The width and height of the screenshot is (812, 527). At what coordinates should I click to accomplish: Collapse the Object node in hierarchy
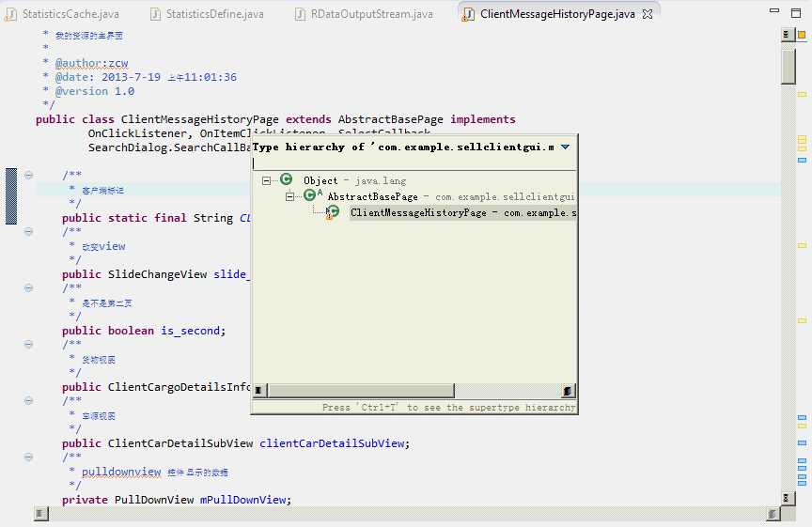tap(266, 180)
